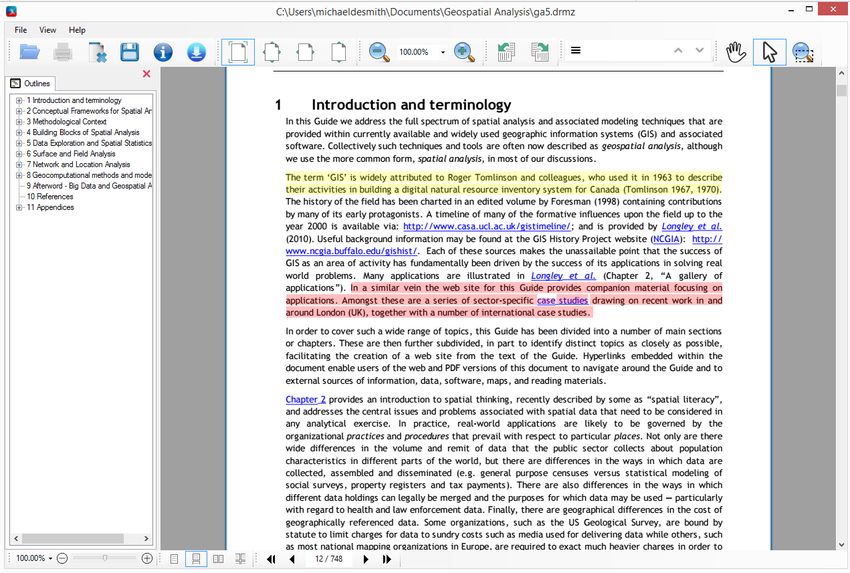The image size is (850, 573).
Task: Follow the Chapter 2 hyperlink
Action: (x=306, y=400)
